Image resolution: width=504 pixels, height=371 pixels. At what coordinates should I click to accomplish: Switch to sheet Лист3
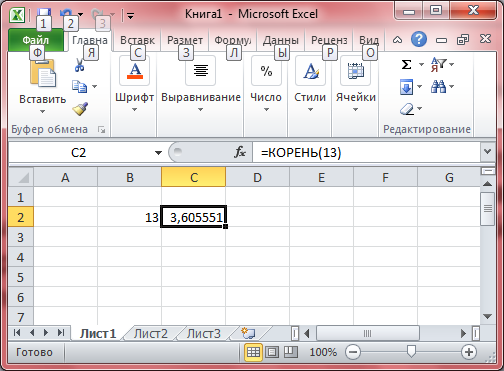tap(204, 333)
